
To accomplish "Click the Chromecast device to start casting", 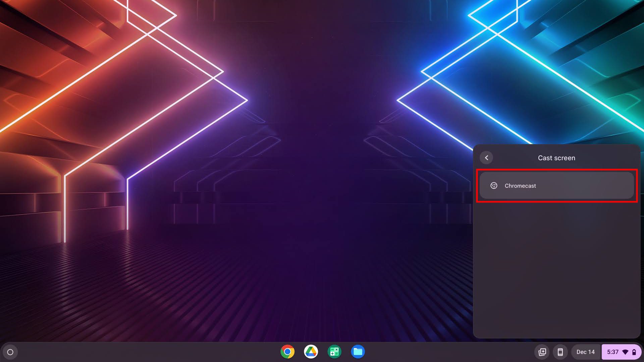I will [556, 186].
